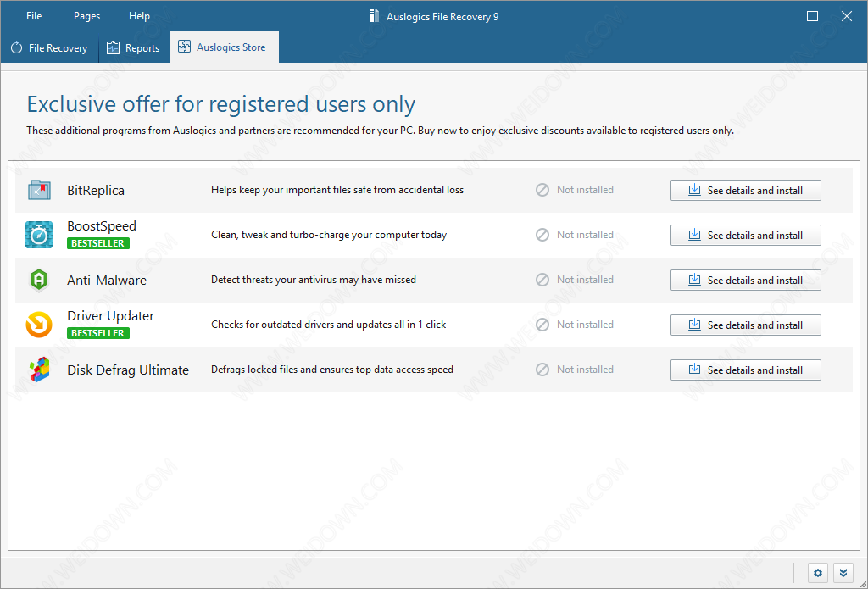This screenshot has height=589, width=868.
Task: Click the Disk Defrag Ultimate product name
Action: click(128, 370)
